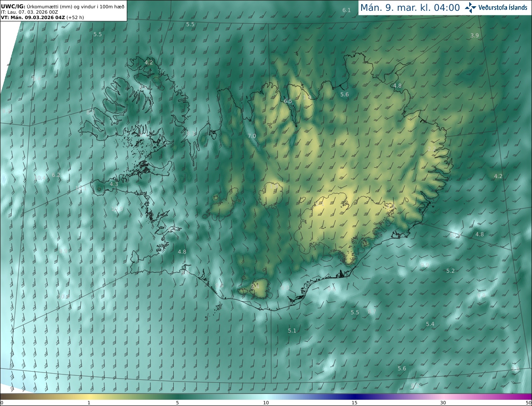Click the color scale tick label "30"
Viewport: 532px width, 406px height.
pos(443,403)
